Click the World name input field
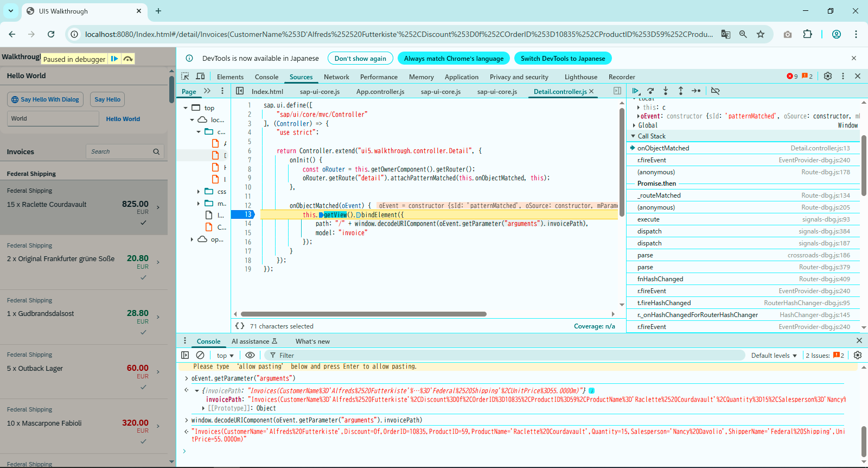The height and width of the screenshot is (468, 868). click(53, 118)
